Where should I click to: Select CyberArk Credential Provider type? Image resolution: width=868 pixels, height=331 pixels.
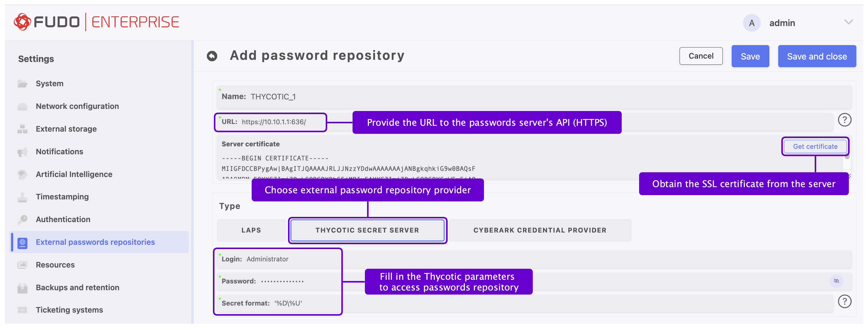pos(540,230)
